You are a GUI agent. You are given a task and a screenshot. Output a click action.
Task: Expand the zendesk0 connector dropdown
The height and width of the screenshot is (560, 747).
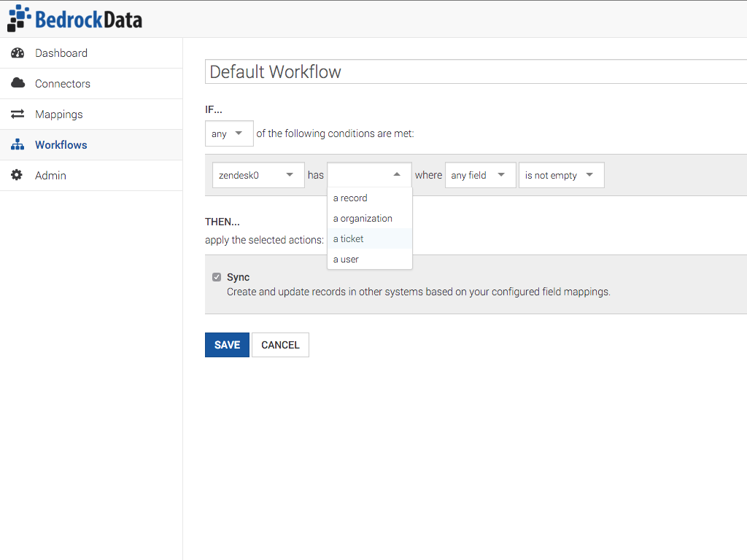(258, 175)
